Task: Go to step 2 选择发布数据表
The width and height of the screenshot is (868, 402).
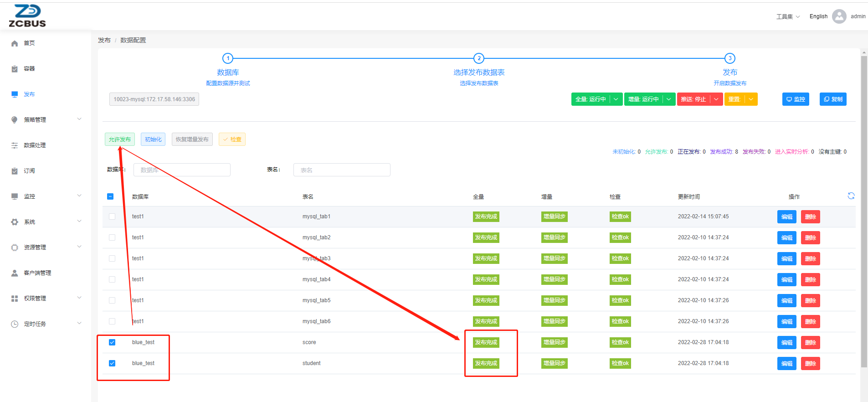Action: tap(478, 58)
